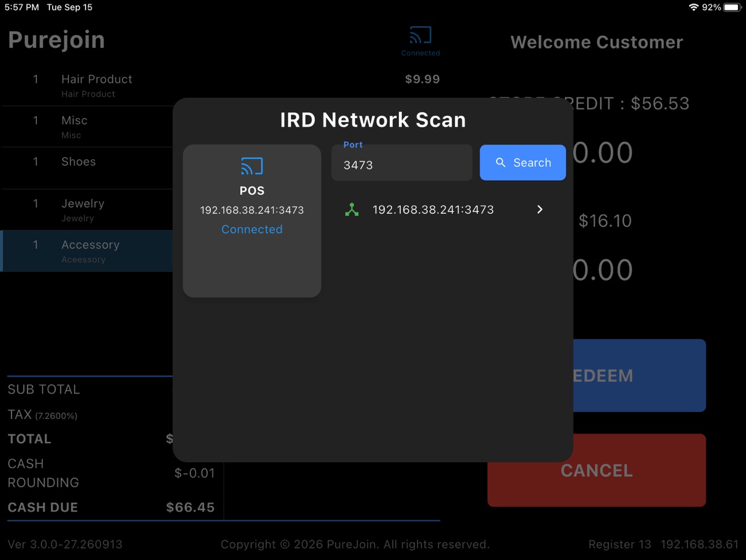The height and width of the screenshot is (560, 746).
Task: Click the 192.168.38.61 register IP
Action: click(699, 544)
